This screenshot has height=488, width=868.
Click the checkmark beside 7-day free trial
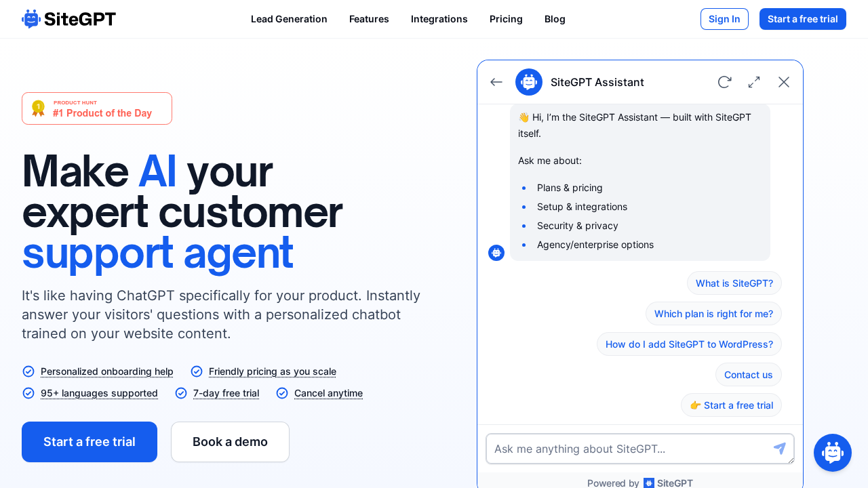181,393
